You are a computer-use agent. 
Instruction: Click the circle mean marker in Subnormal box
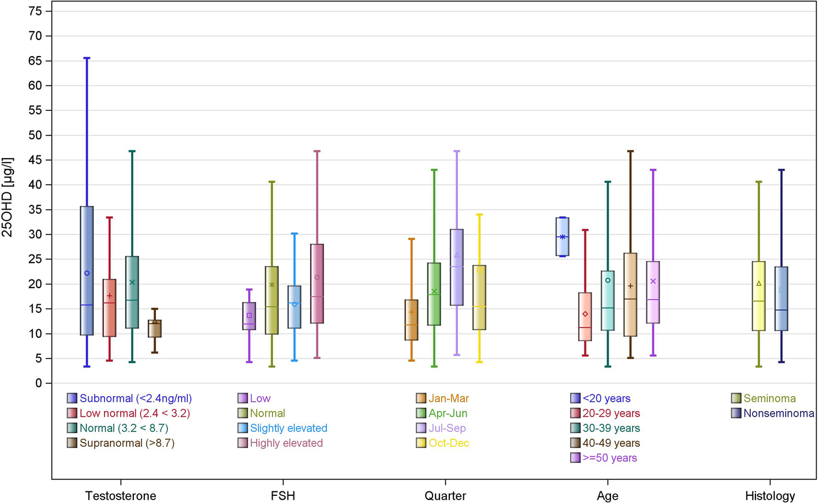click(x=87, y=273)
